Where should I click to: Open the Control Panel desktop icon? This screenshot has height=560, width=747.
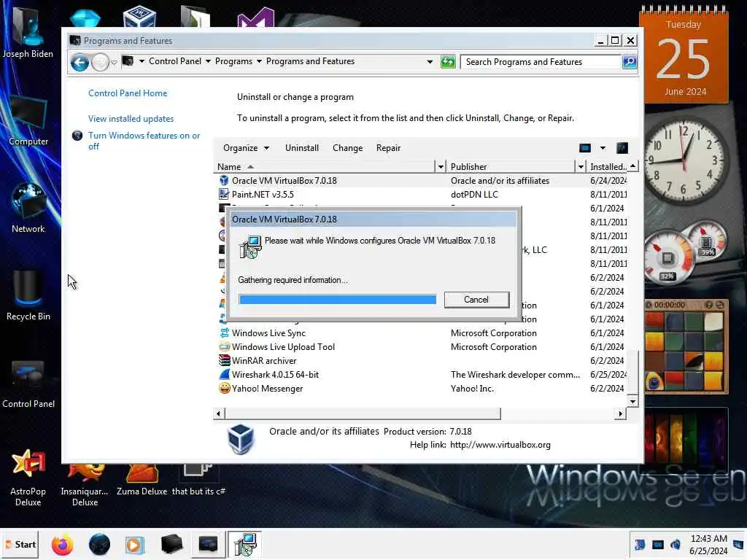pos(28,384)
